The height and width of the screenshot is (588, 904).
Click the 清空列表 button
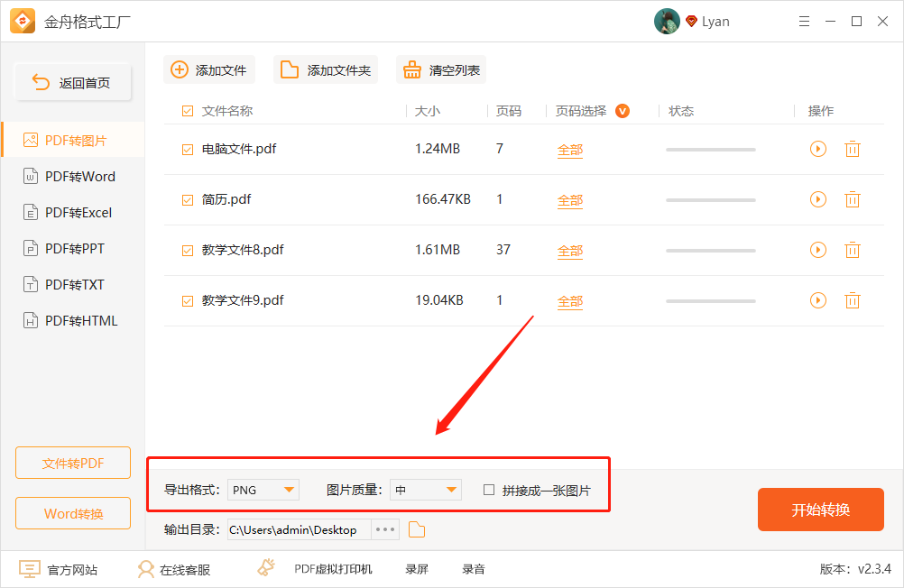(x=441, y=69)
